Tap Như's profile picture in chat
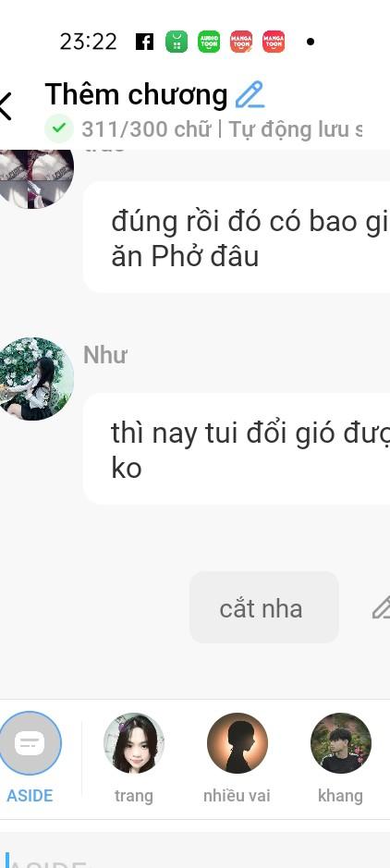Image resolution: width=390 pixels, height=868 pixels. pos(35,379)
